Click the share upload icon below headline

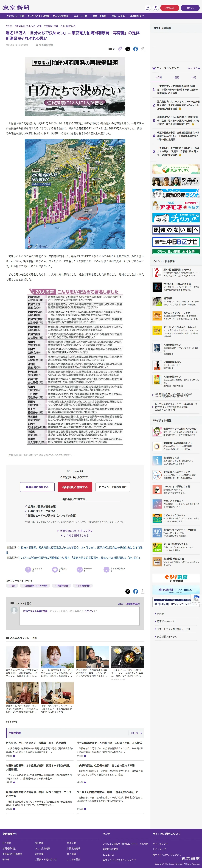tap(143, 49)
